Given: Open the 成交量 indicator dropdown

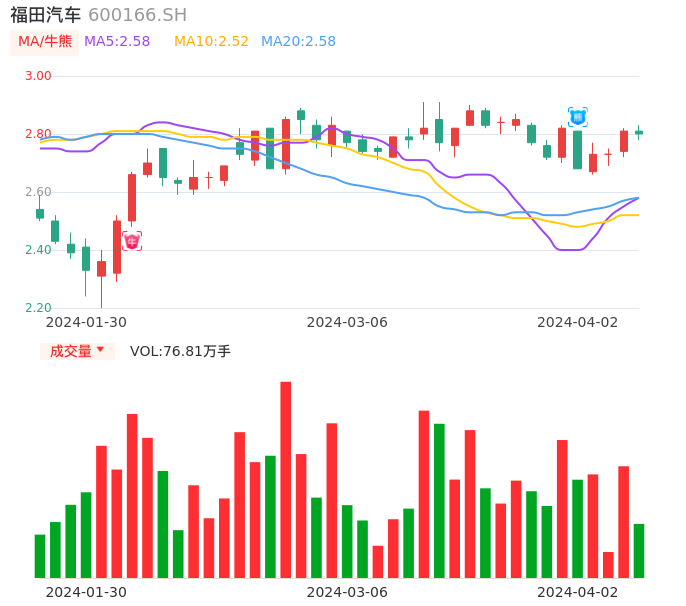Looking at the screenshot, I should pyautogui.click(x=77, y=351).
